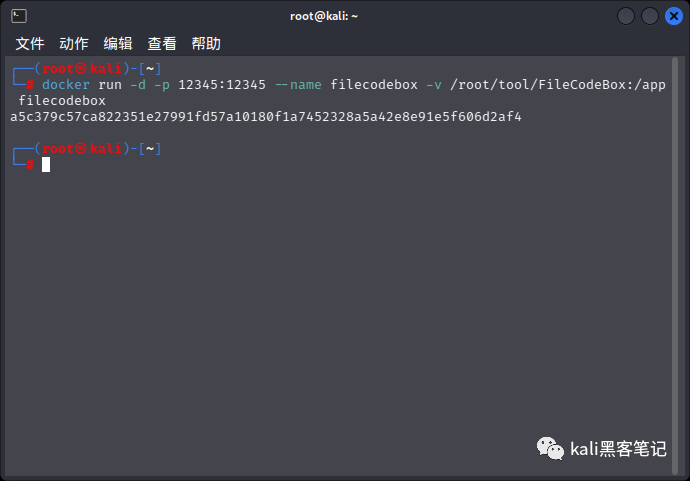Image resolution: width=690 pixels, height=481 pixels.
Task: Click the vertical scrollbar on the right
Action: tap(675, 266)
